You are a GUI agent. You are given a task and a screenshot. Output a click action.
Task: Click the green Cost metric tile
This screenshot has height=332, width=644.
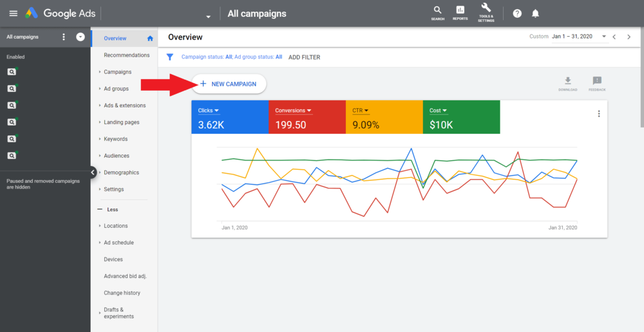click(461, 117)
